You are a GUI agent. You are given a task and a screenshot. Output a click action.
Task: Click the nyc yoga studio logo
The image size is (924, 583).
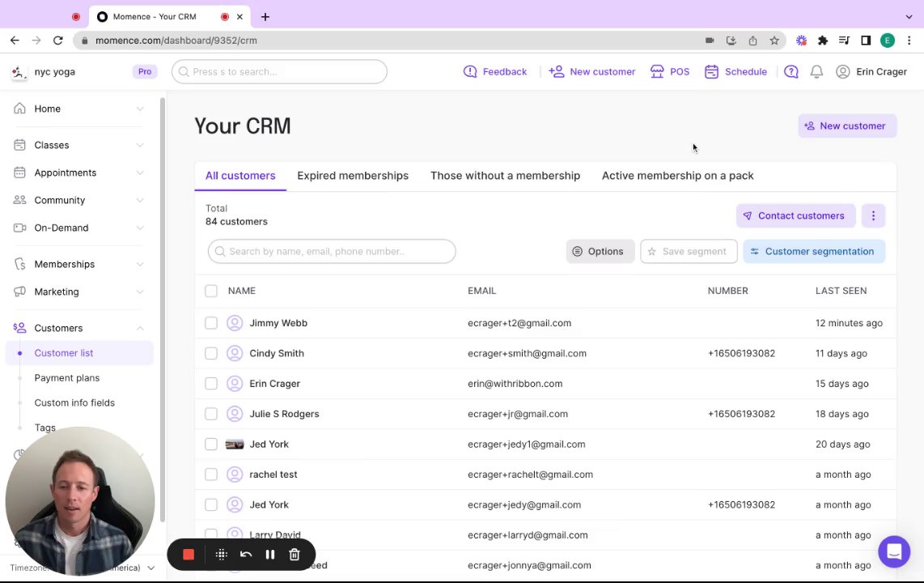click(19, 72)
